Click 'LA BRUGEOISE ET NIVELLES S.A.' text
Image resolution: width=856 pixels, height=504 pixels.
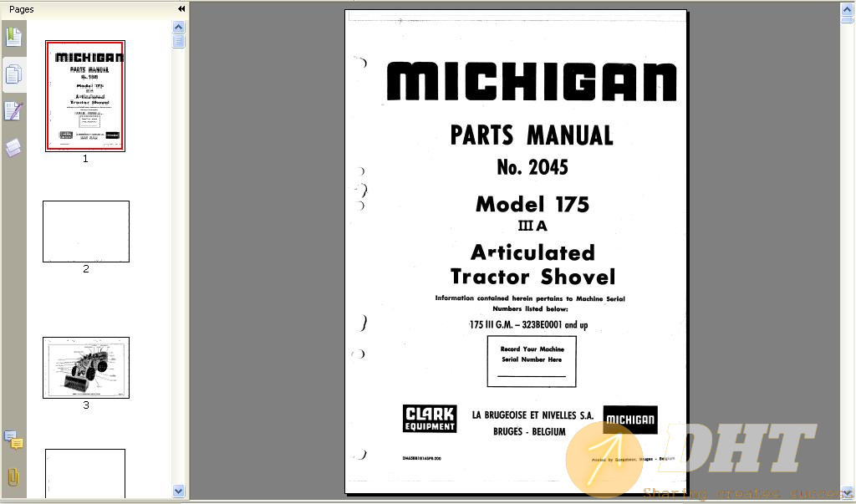pos(532,415)
